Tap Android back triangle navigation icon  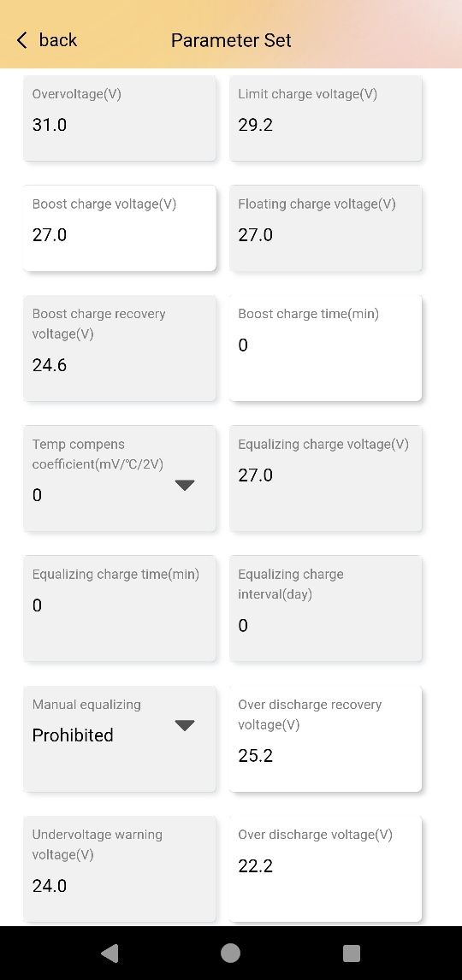[x=110, y=953]
